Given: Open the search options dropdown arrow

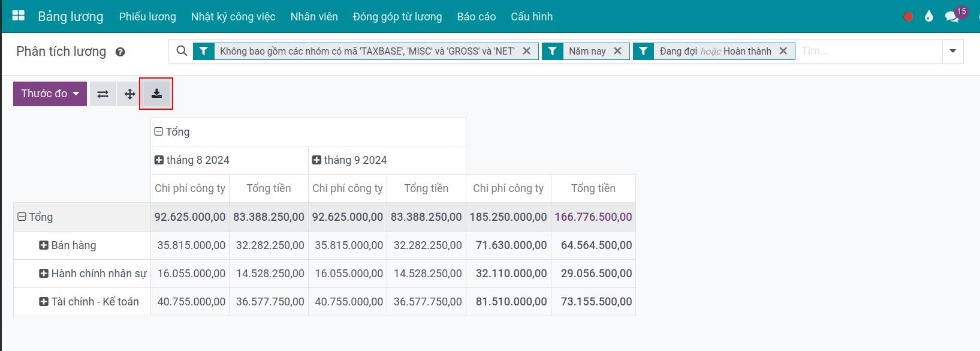Looking at the screenshot, I should tap(953, 51).
